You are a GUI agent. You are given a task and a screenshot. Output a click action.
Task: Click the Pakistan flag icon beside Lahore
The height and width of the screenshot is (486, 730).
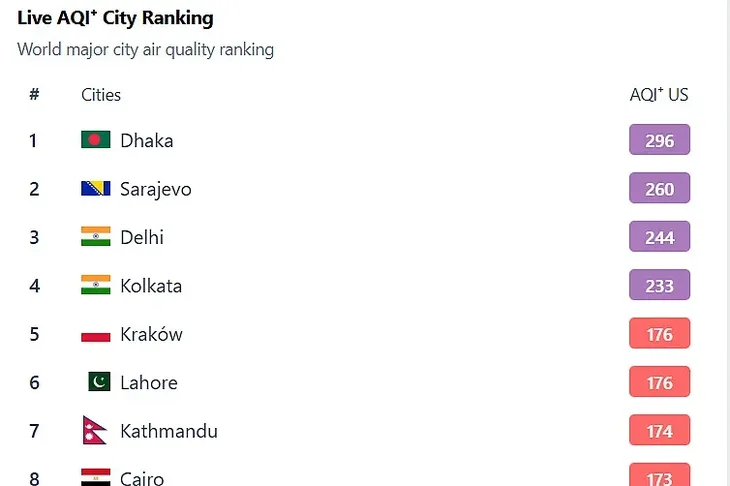click(x=98, y=382)
